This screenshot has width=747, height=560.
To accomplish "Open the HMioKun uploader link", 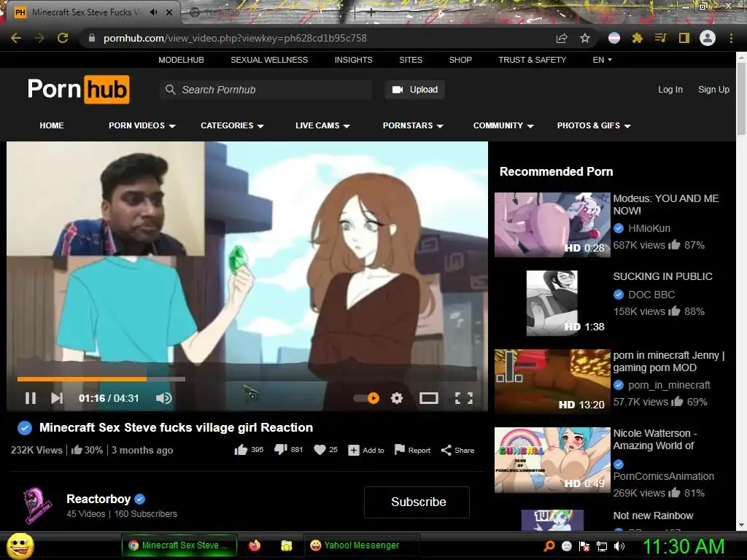I will pos(649,228).
